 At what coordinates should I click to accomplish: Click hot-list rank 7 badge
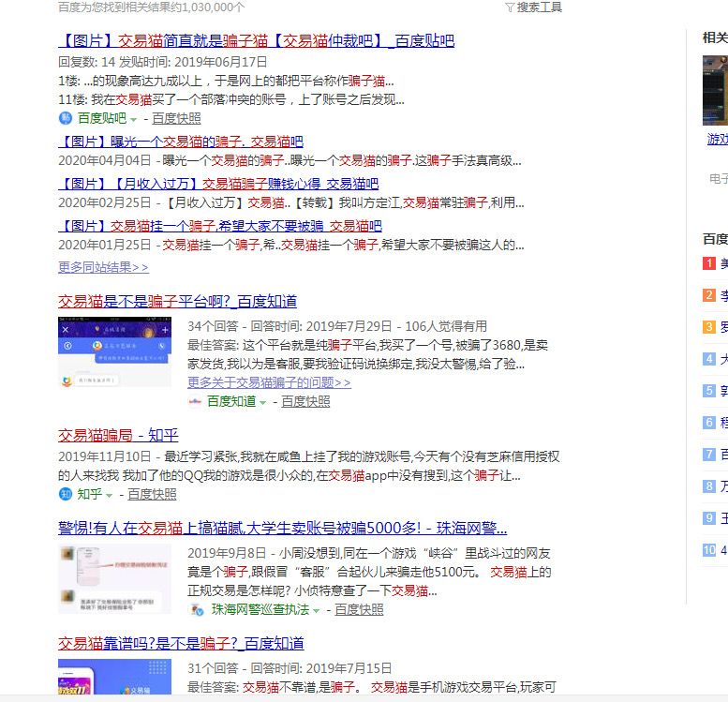click(x=709, y=454)
